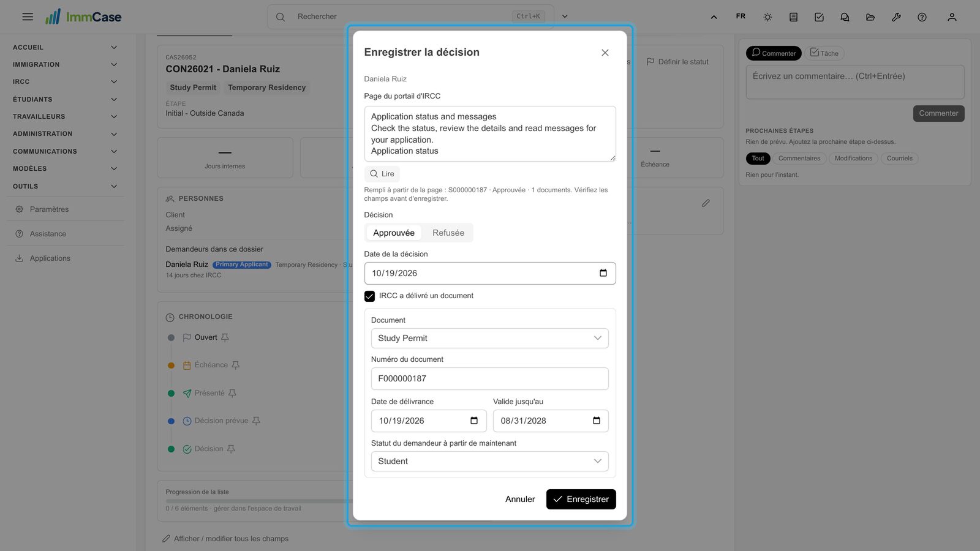Click the Lire magnifier button

[x=382, y=174]
